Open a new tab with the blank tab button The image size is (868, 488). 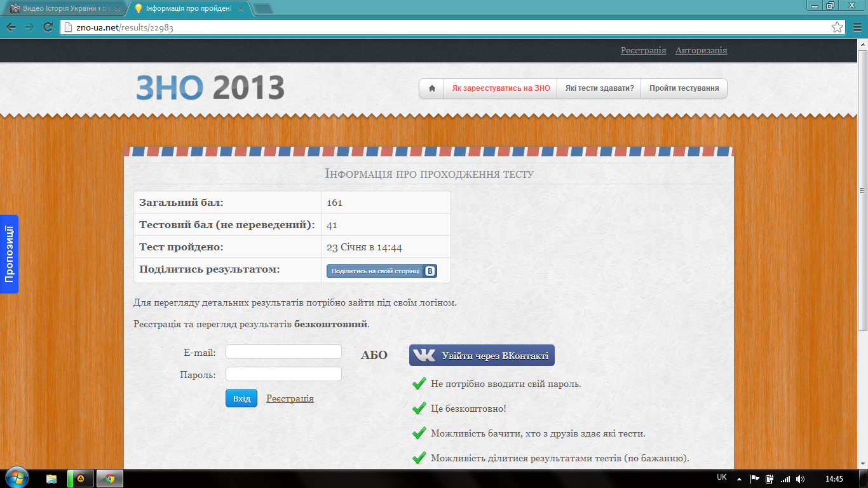click(262, 9)
